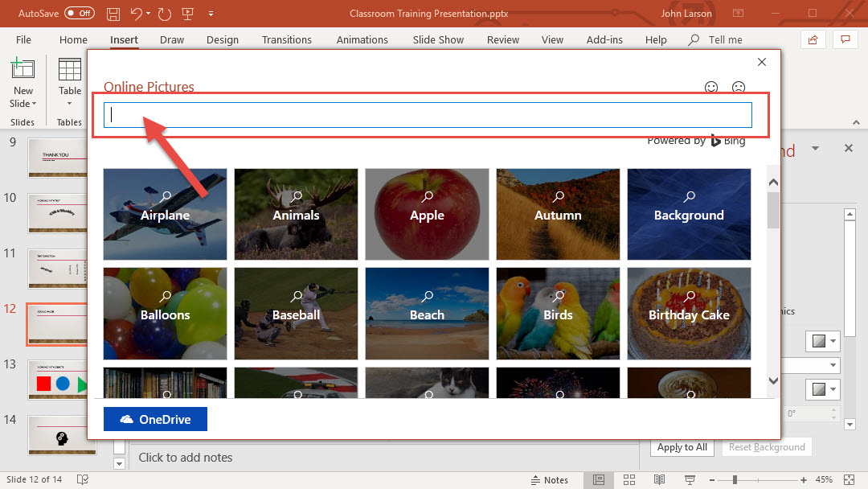Click the OneDrive button
868x489 pixels.
click(x=155, y=419)
